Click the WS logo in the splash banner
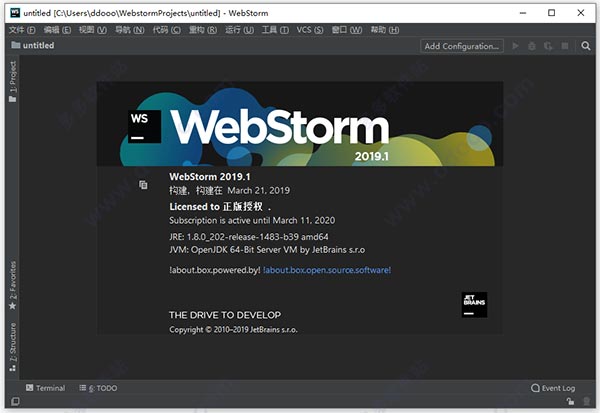 pos(144,127)
